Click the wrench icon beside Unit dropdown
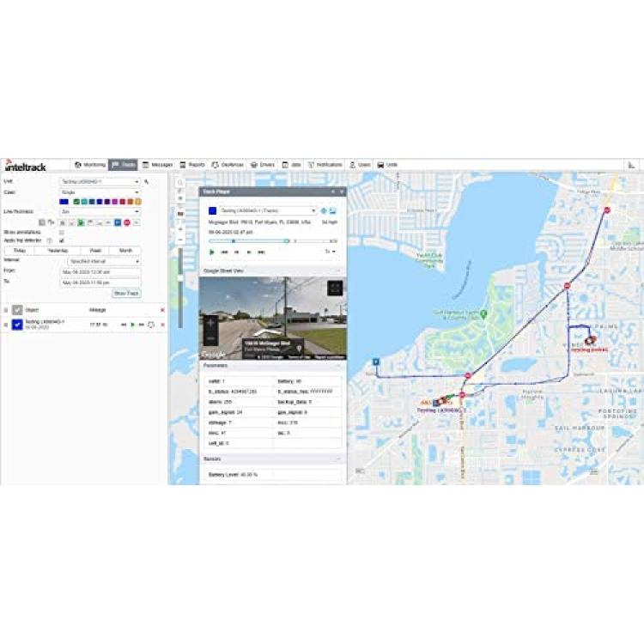This screenshot has height=644, width=644. point(147,182)
